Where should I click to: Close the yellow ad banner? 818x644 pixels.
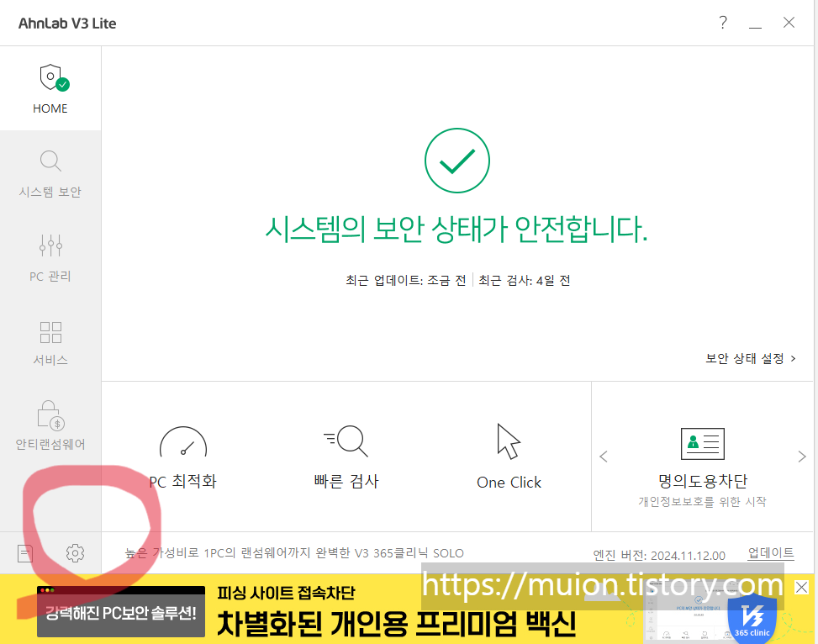pos(801,587)
